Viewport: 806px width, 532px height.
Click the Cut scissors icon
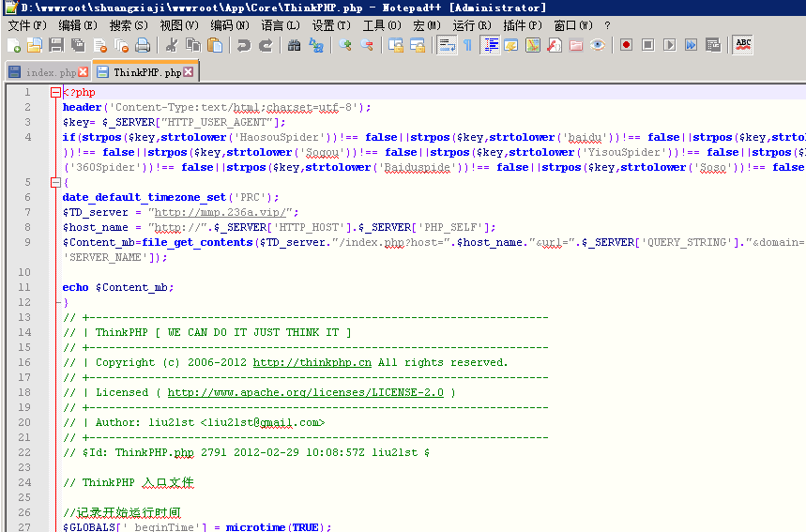[x=172, y=45]
